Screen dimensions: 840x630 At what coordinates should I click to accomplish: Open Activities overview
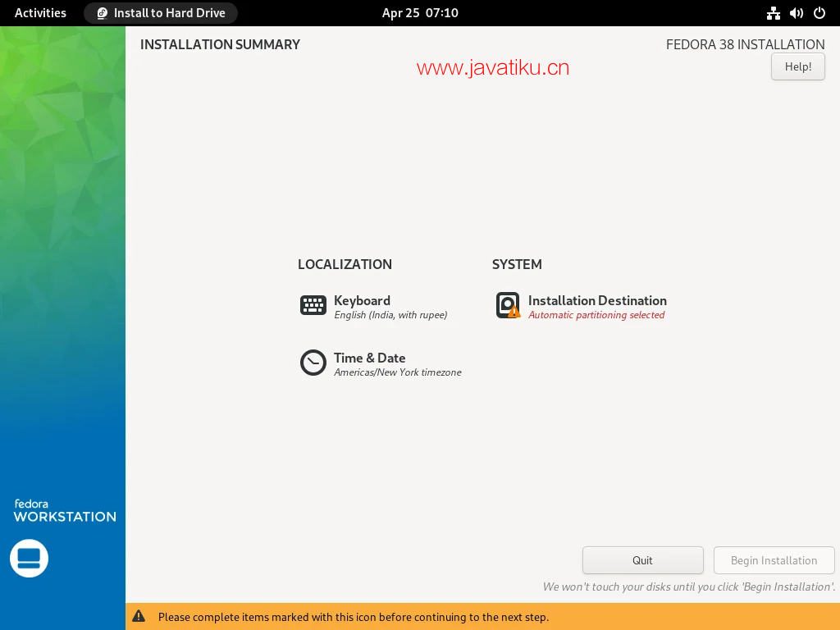(x=40, y=13)
